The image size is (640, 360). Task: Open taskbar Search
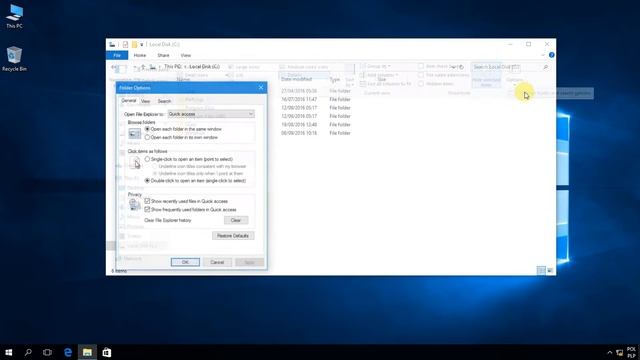click(x=28, y=352)
